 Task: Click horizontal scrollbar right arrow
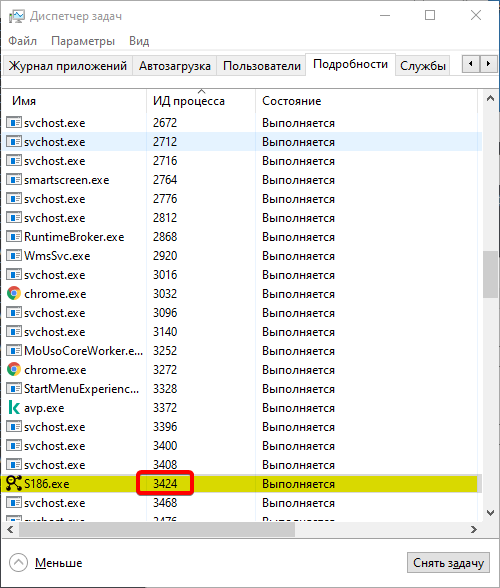point(474,529)
